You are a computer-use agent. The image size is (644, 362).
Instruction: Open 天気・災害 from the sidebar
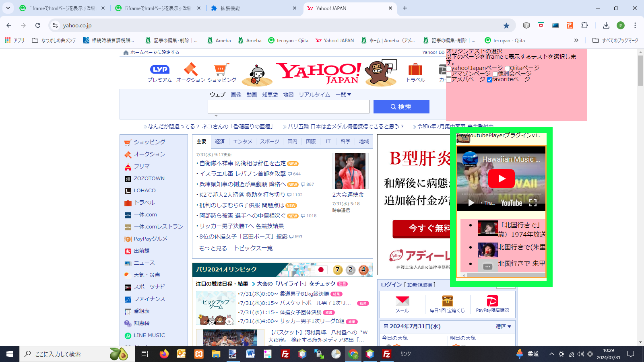pos(147,275)
